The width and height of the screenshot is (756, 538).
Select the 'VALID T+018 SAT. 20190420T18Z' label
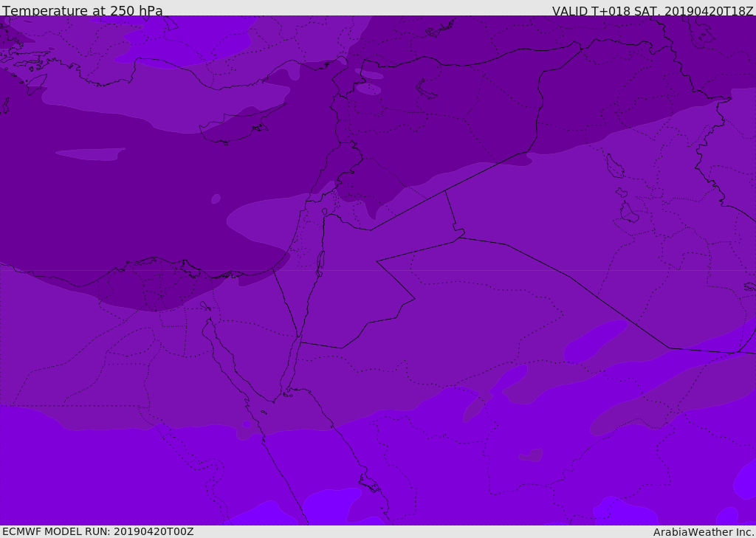[653, 11]
